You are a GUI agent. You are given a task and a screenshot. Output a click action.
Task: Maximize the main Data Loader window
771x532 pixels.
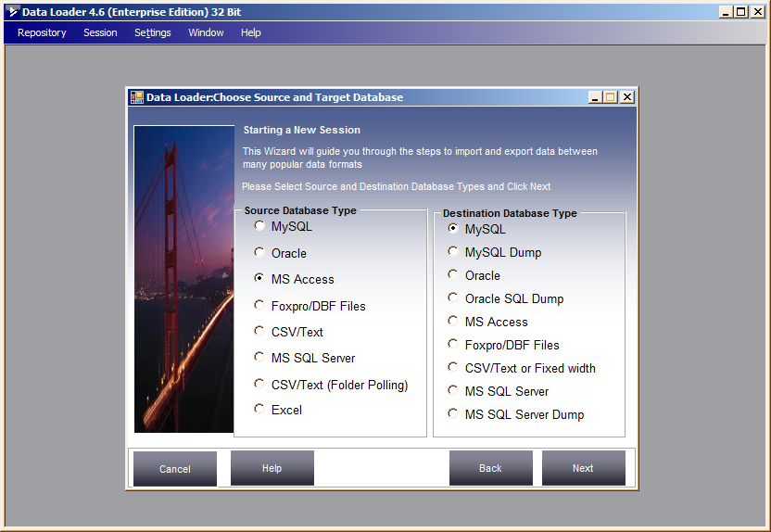point(741,12)
